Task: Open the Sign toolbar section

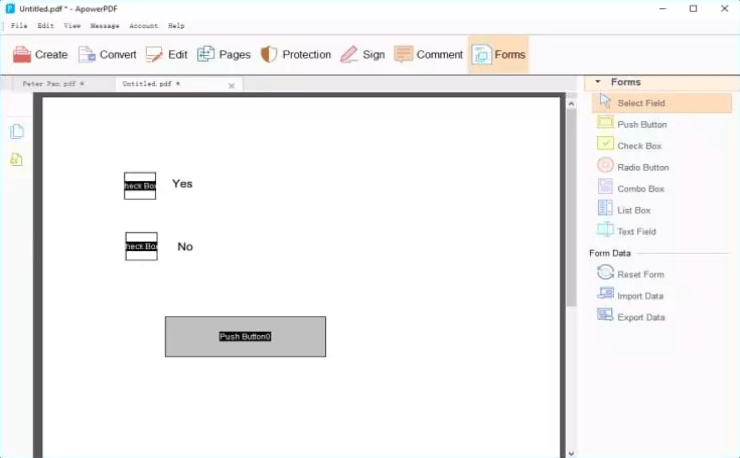Action: coord(362,55)
